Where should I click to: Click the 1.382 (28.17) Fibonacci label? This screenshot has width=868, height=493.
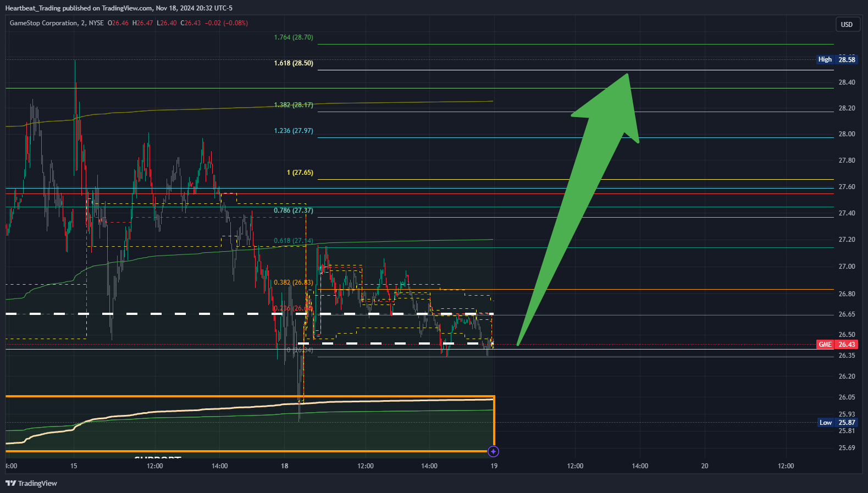point(294,105)
